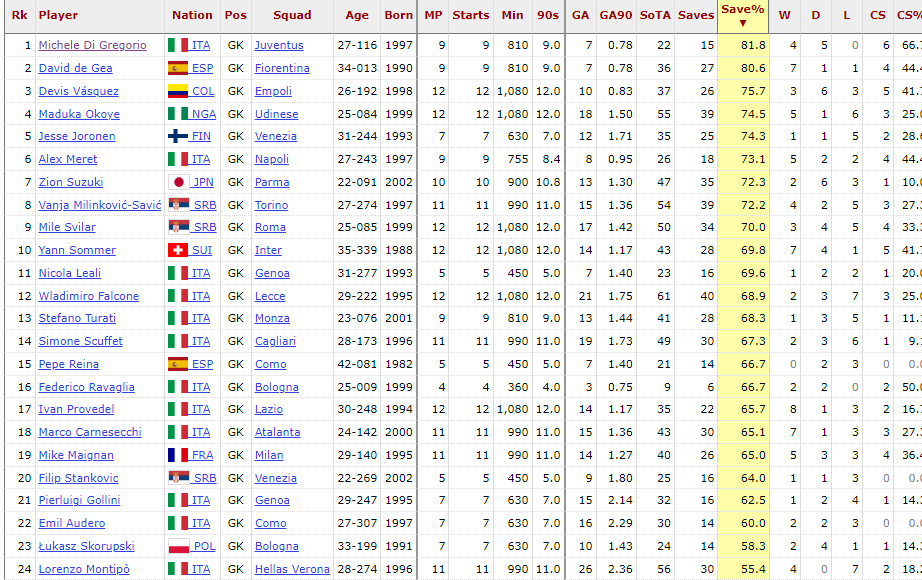Viewport: 922px width, 580px height.
Task: Click Switzerland flag in Yann Sommer row
Action: pyautogui.click(x=177, y=251)
